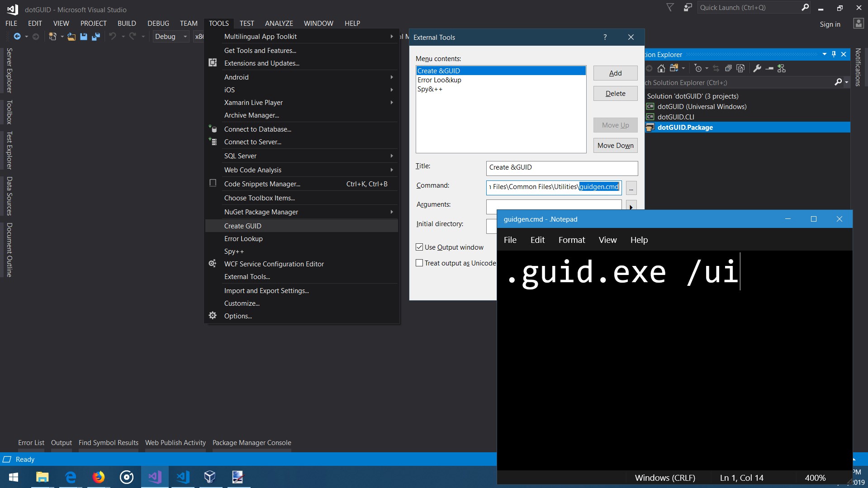Click the feedback icon near Quick Launch
Image resolution: width=868 pixels, height=488 pixels.
pyautogui.click(x=688, y=7)
